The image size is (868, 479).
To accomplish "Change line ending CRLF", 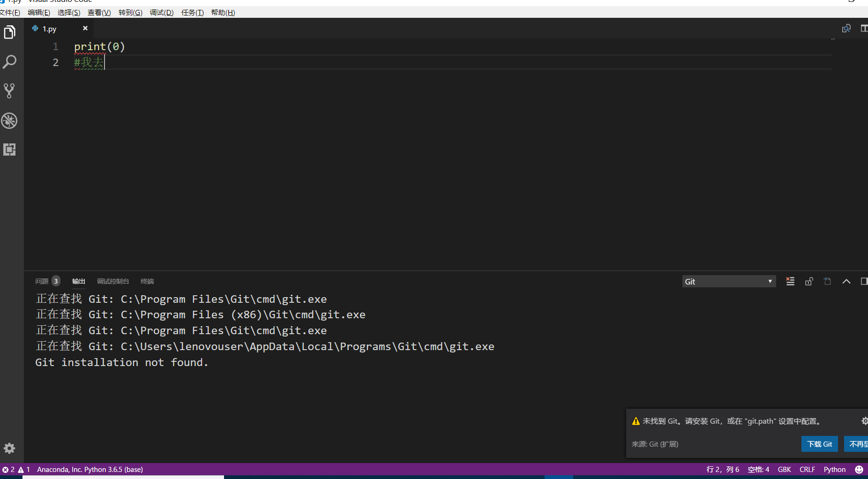I will (807, 470).
